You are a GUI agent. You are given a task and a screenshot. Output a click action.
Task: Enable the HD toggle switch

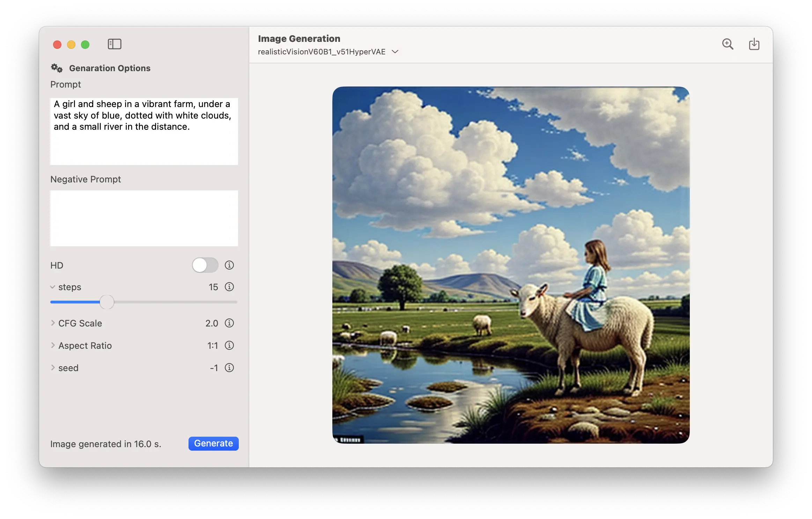205,265
